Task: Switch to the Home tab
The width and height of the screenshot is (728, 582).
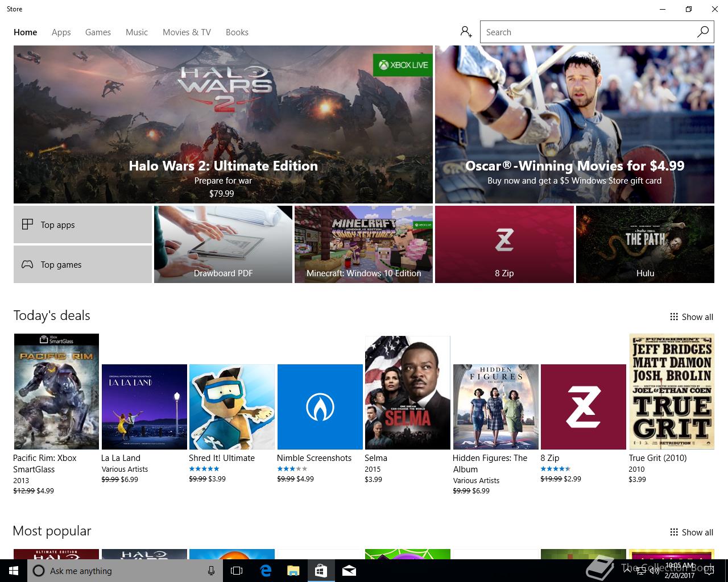Action: click(26, 32)
